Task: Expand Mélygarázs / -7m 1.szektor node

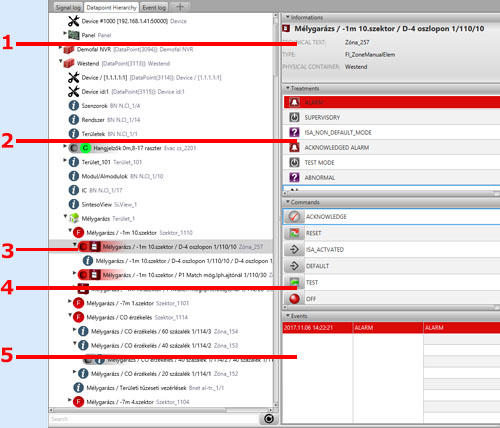Action: 70,301
